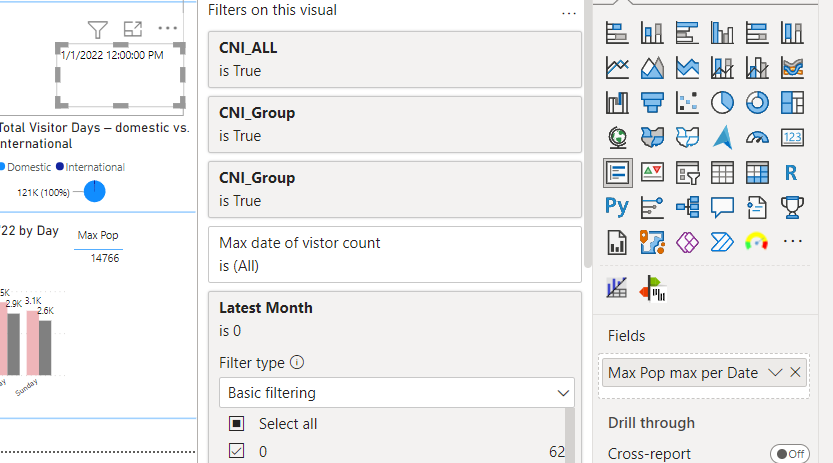Select the decomposition tree visual
Viewport: 833px width, 463px height.
[687, 207]
